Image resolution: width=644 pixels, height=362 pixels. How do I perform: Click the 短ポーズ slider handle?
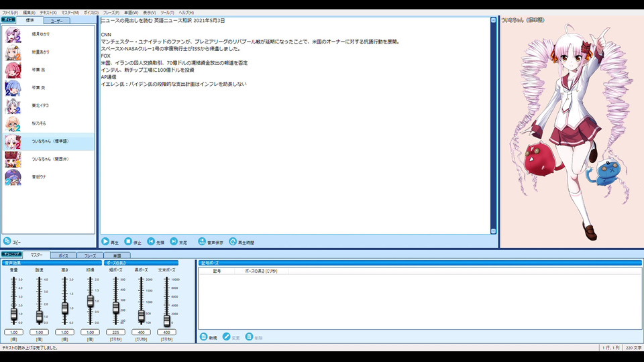tap(115, 307)
